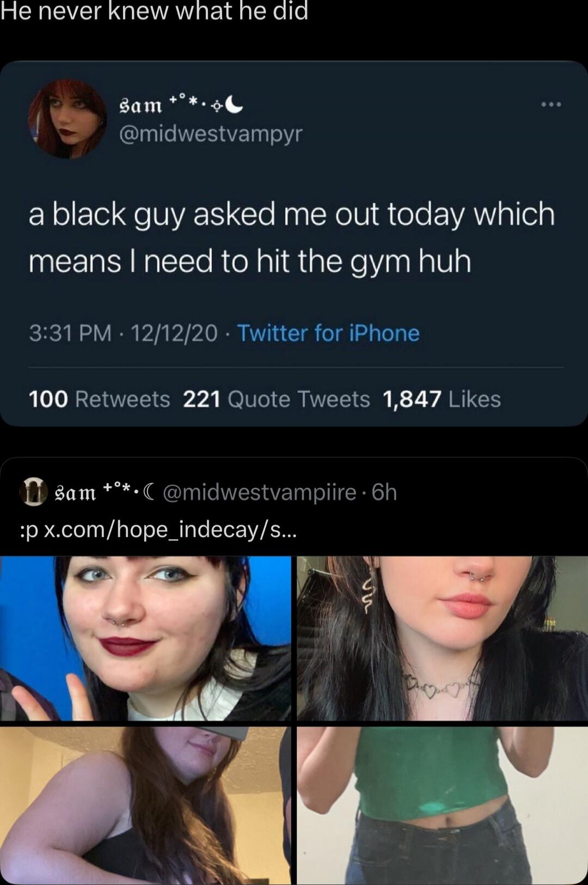
Task: Tap the 6h timestamp on second tweet
Action: 384,492
